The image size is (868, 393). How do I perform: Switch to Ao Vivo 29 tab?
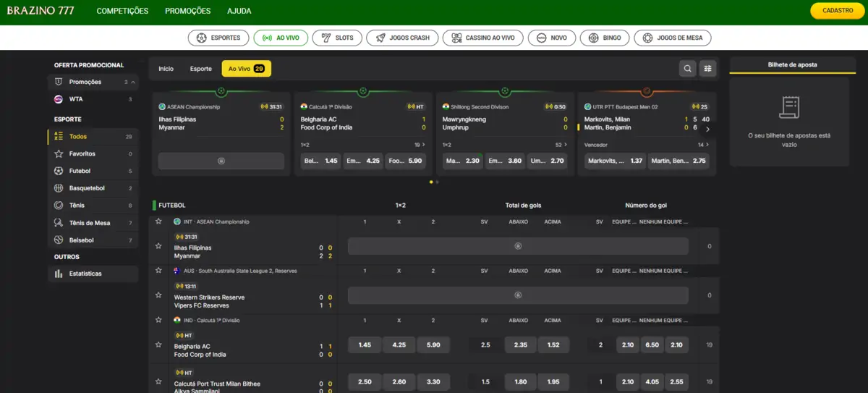click(247, 69)
